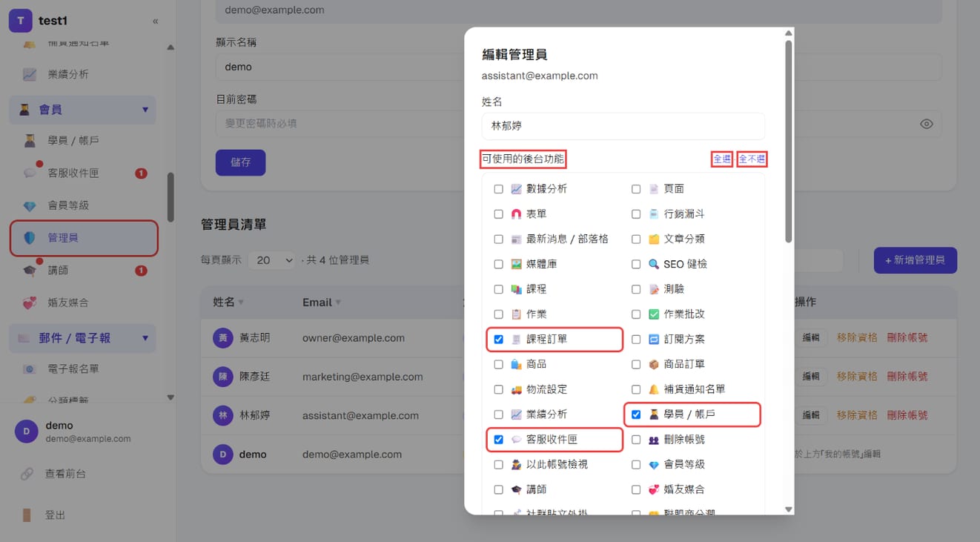The height and width of the screenshot is (542, 980).
Task: Click the 登出 door icon
Action: [x=27, y=515]
